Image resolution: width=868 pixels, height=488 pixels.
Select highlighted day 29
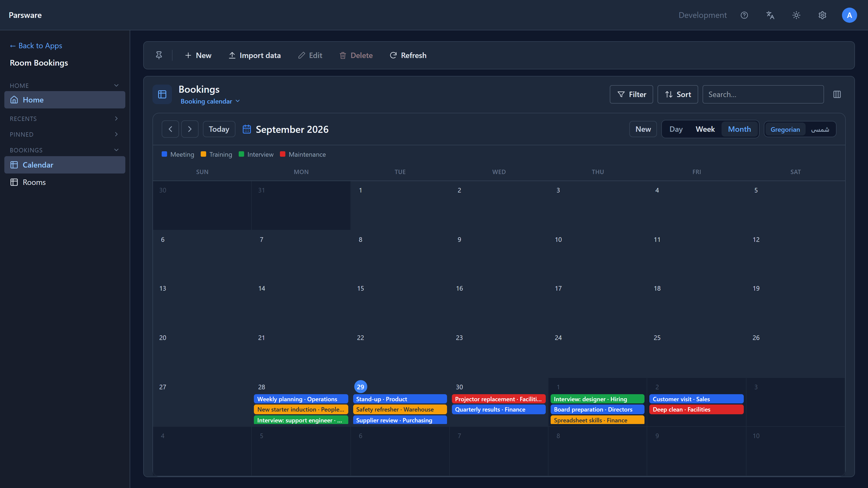click(x=360, y=387)
